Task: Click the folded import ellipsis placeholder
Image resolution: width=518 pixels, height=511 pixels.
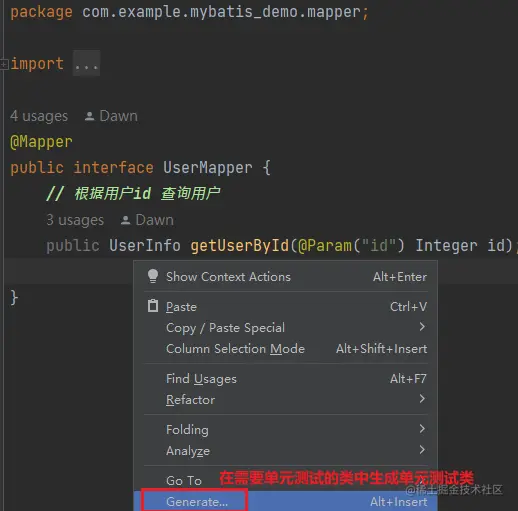Action: click(87, 63)
